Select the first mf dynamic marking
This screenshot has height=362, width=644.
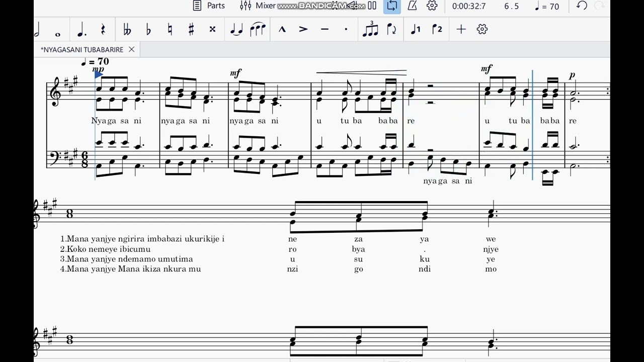click(236, 73)
